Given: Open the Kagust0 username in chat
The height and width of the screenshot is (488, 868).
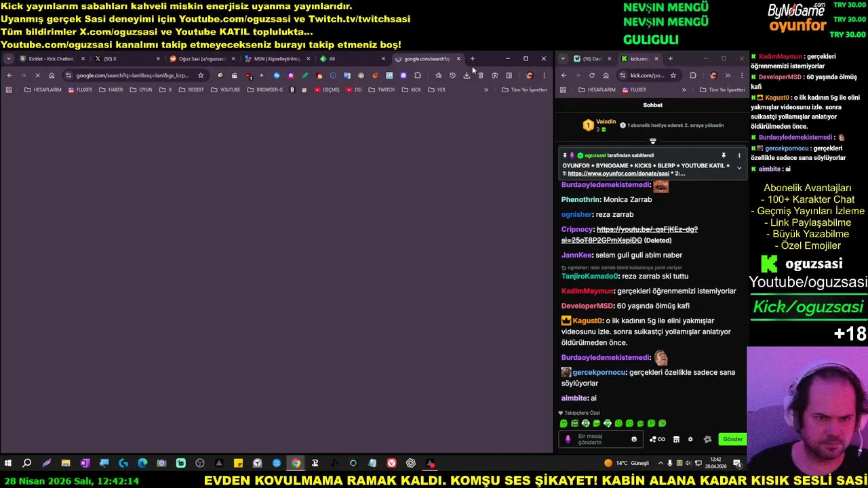Looking at the screenshot, I should point(587,321).
